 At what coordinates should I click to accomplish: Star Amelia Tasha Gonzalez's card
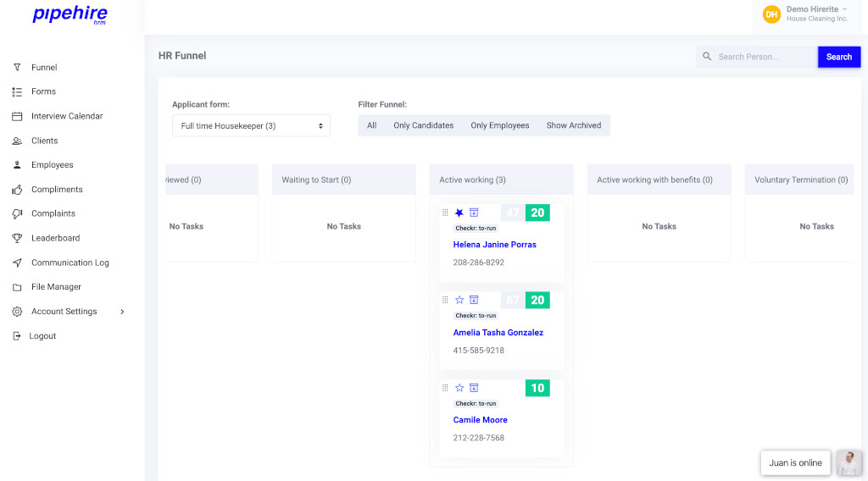click(459, 300)
